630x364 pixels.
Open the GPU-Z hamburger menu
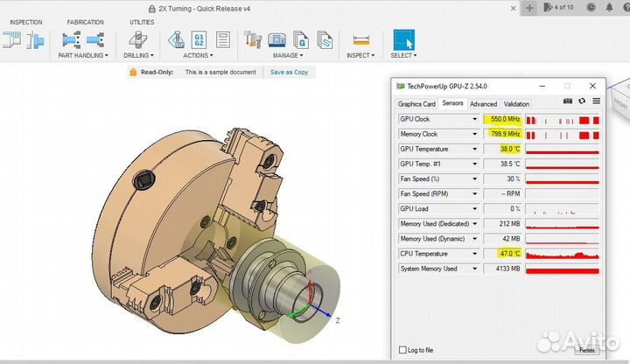596,101
